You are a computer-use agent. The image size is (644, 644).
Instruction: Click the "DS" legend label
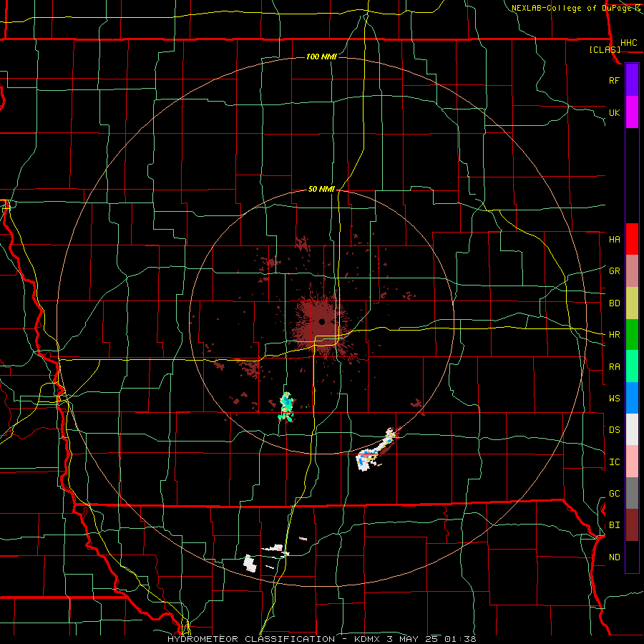[x=614, y=430]
